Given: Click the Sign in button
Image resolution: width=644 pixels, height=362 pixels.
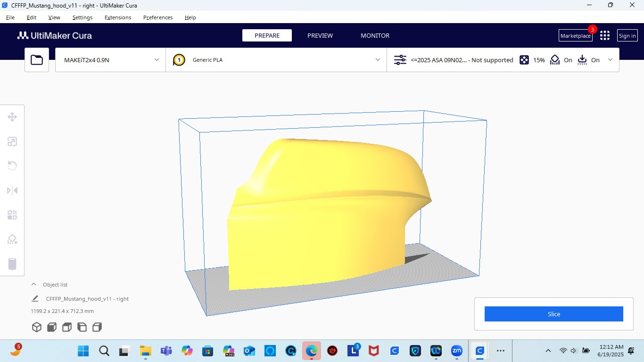Looking at the screenshot, I should pos(627,36).
